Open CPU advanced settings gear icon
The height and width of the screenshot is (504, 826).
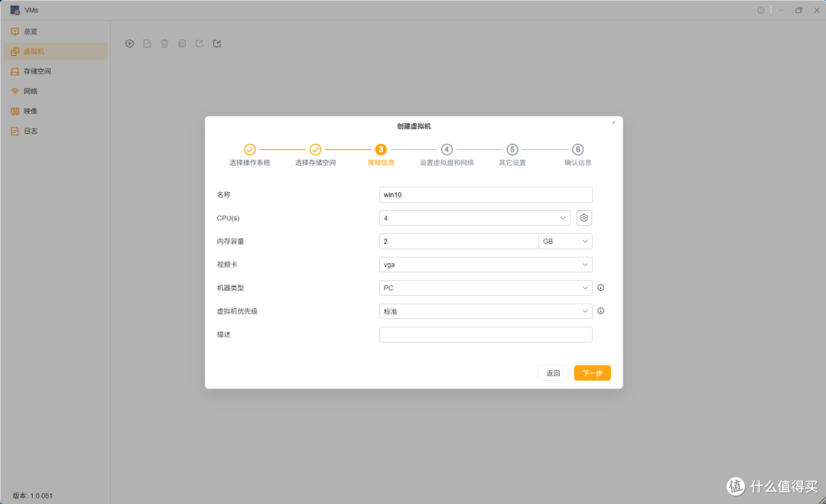(x=584, y=218)
